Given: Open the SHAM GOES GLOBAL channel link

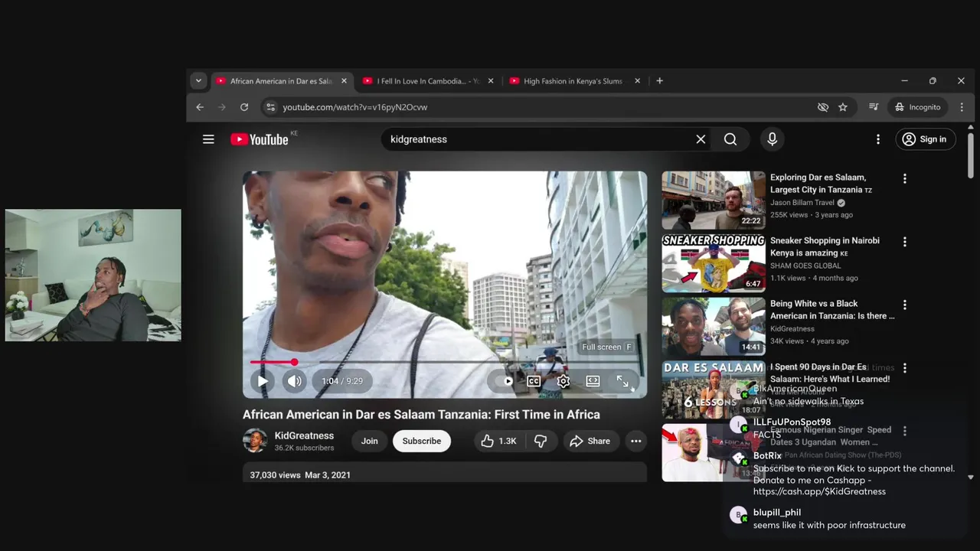Looking at the screenshot, I should pos(805,266).
